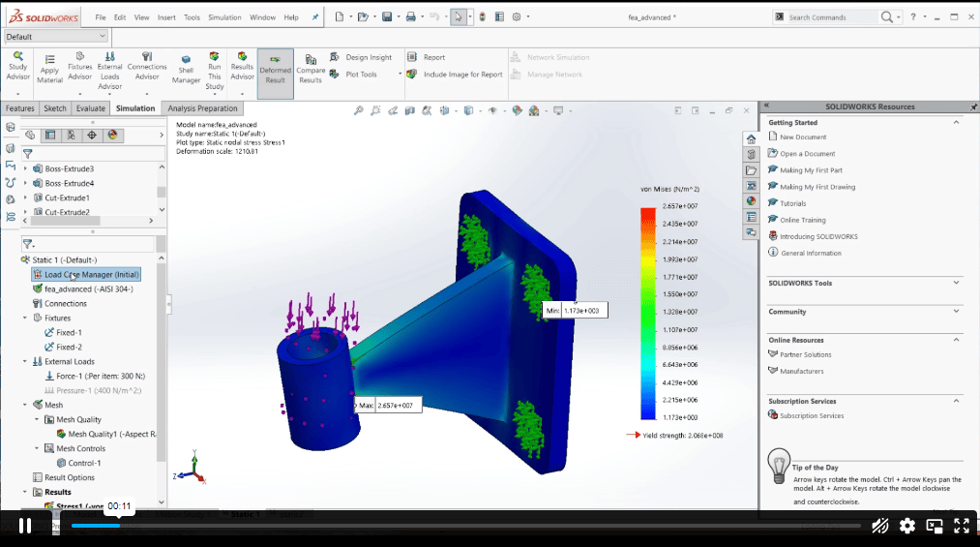Select the Design Insight tool
This screenshot has width=980, height=547.
pyautogui.click(x=361, y=57)
